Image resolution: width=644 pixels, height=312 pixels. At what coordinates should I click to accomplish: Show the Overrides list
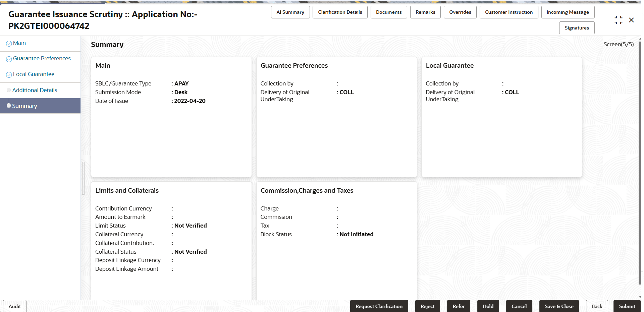pyautogui.click(x=460, y=12)
